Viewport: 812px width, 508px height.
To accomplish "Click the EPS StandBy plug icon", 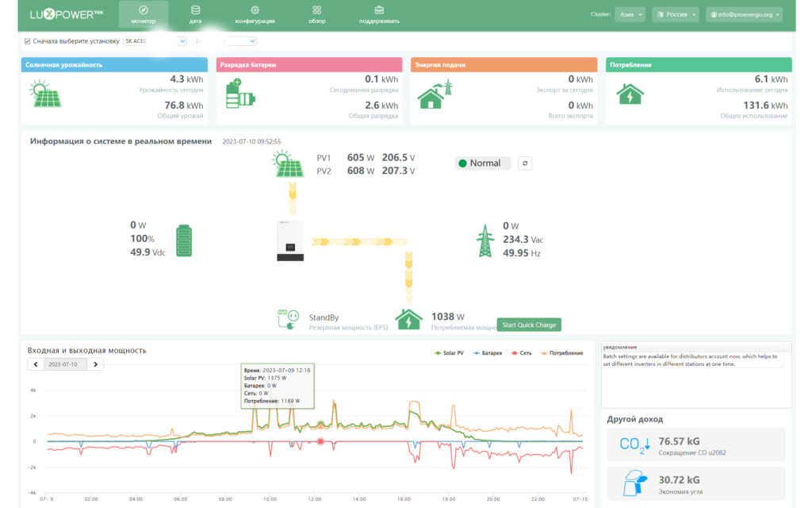I will click(x=288, y=319).
